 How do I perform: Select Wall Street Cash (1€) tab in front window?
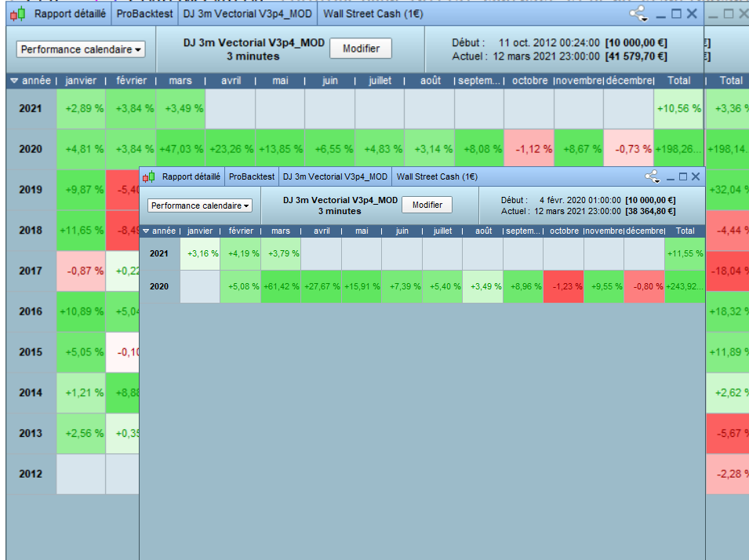point(437,176)
